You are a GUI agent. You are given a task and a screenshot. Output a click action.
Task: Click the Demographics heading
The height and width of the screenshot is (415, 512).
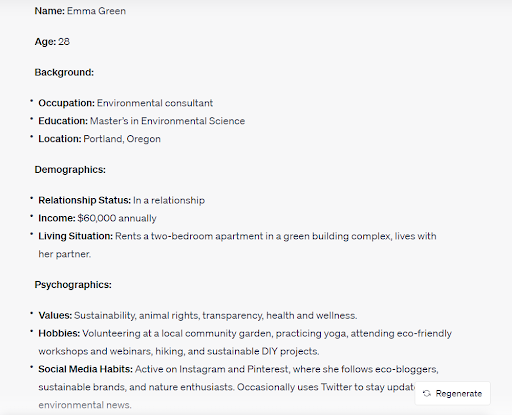70,170
